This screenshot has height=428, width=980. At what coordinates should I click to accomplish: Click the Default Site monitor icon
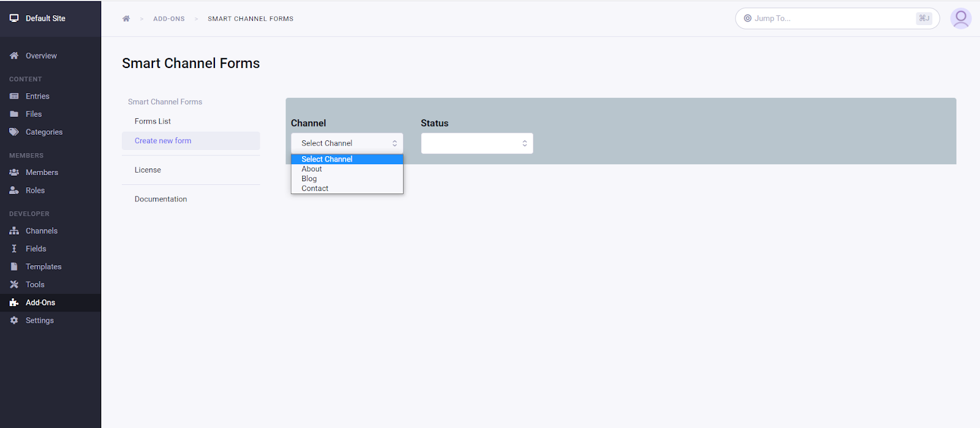coord(14,18)
